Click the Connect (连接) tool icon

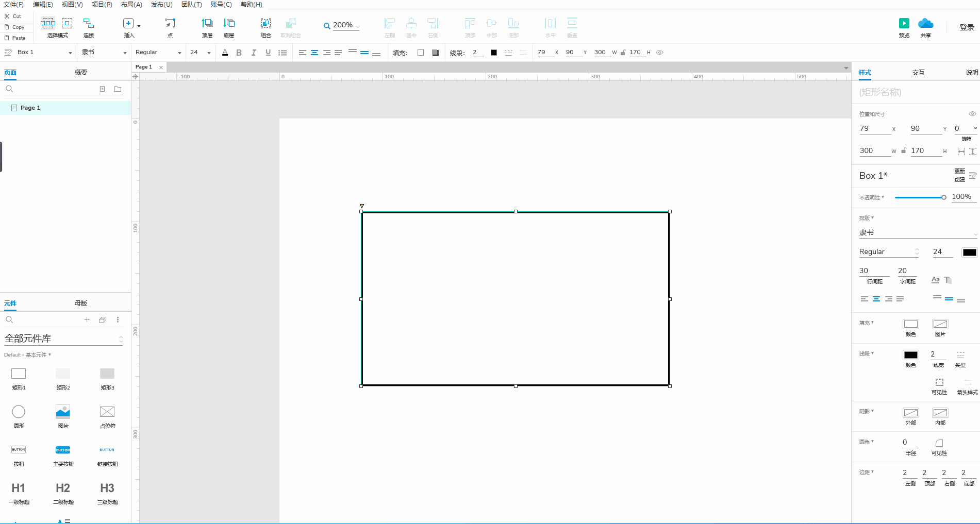pos(89,24)
